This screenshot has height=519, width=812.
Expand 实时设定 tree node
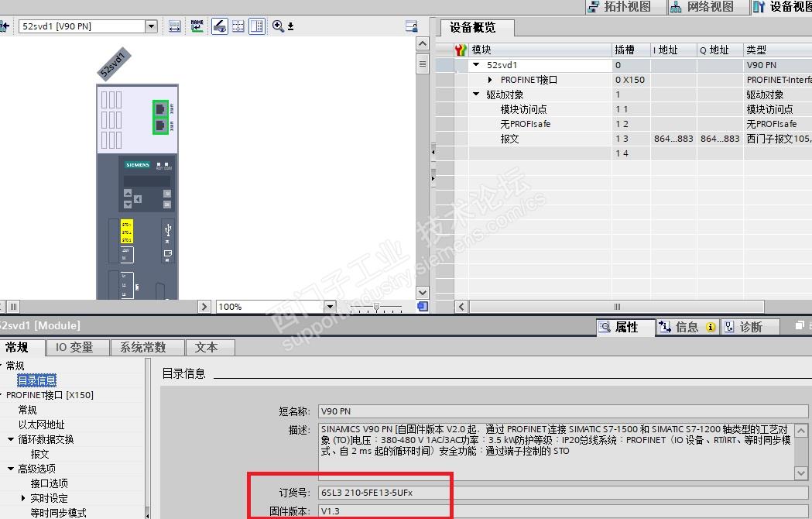pyautogui.click(x=23, y=498)
